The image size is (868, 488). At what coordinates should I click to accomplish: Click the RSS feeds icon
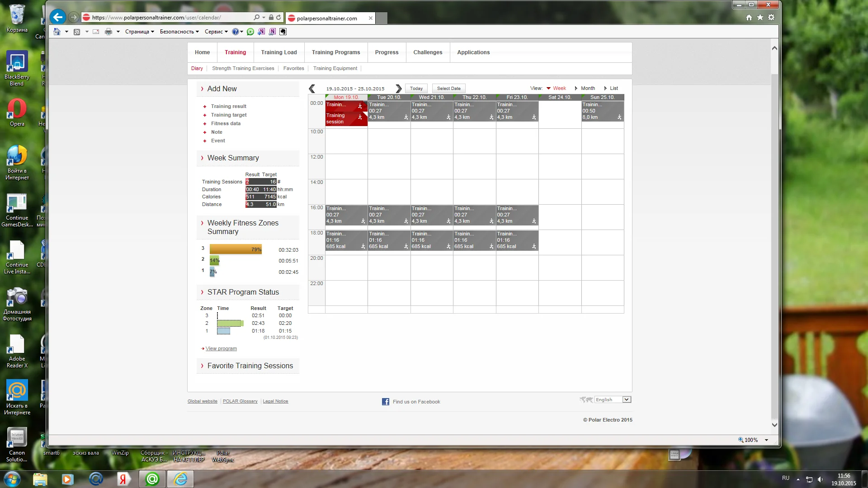coord(77,32)
